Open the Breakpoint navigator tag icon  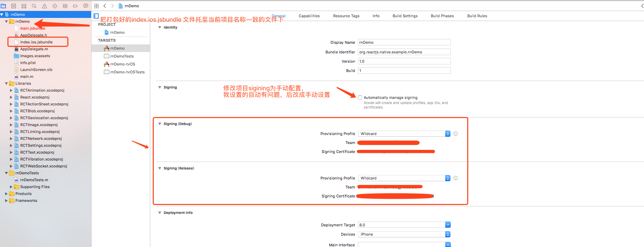pyautogui.click(x=75, y=6)
